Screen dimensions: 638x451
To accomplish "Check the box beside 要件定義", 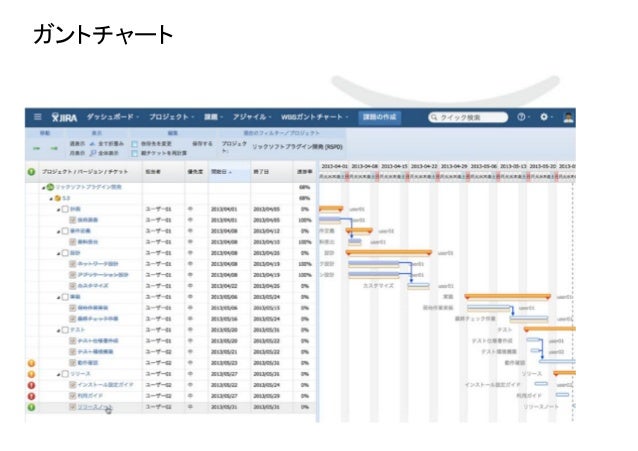I will 65,231.
